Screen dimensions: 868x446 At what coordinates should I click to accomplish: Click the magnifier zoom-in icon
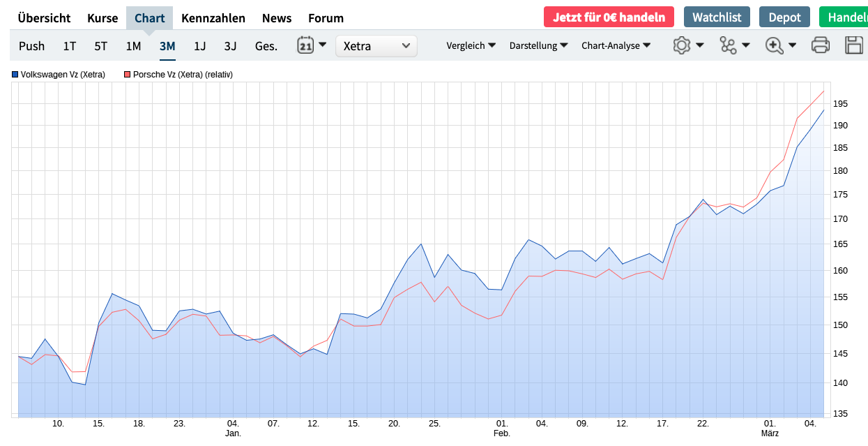[775, 45]
